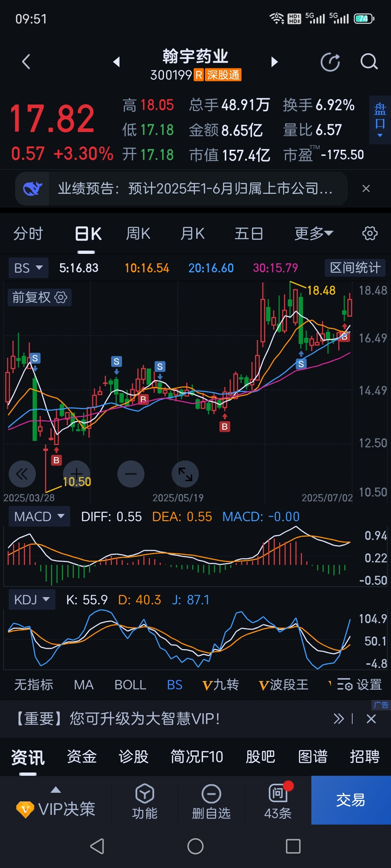Tap Android recent apps button

(293, 846)
